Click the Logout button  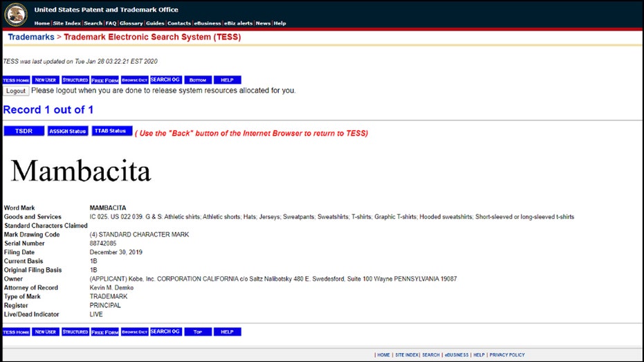coord(16,91)
